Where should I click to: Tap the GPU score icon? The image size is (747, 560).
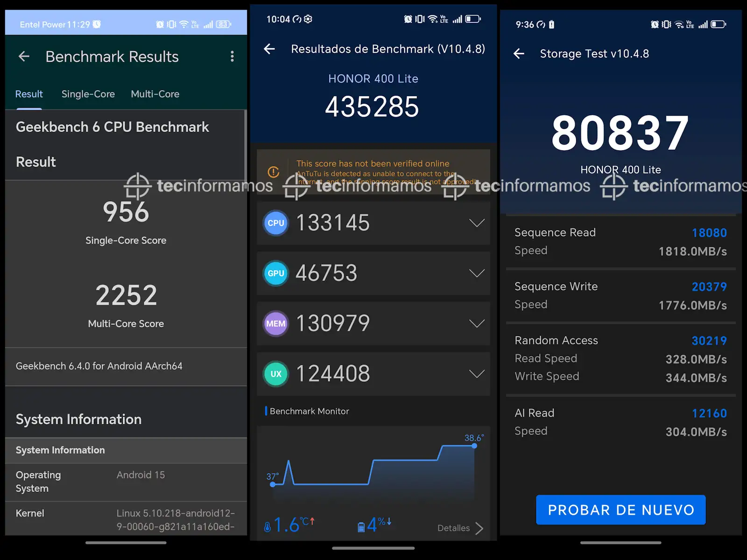275,273
